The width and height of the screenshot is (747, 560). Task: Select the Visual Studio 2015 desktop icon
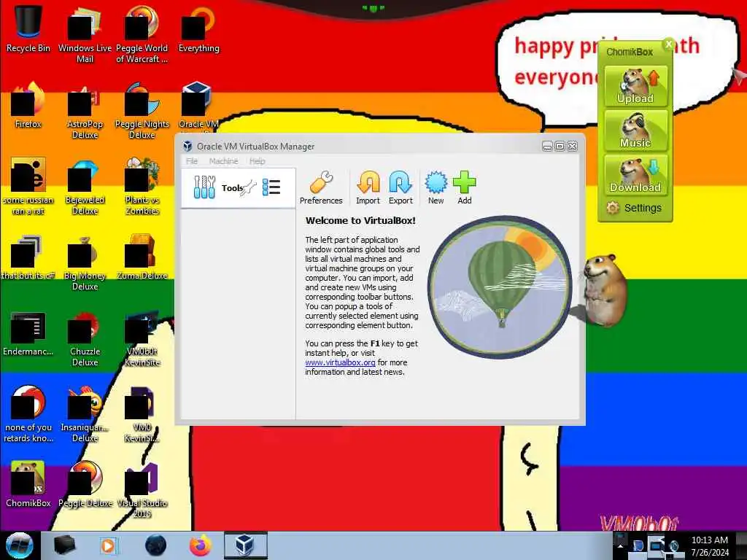[142, 491]
